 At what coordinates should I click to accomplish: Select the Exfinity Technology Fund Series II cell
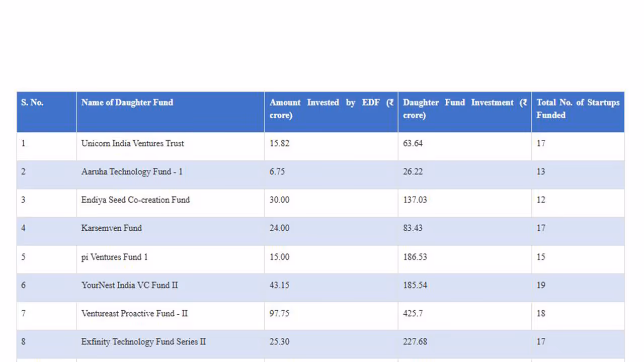point(143,341)
